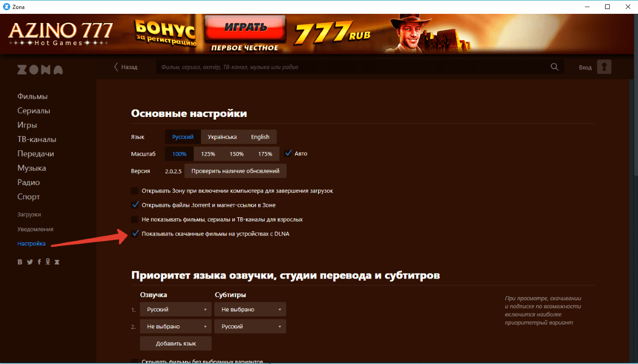Open the second Озвучка dropdown set to Не выбрано
This screenshot has height=364, width=638.
click(175, 326)
